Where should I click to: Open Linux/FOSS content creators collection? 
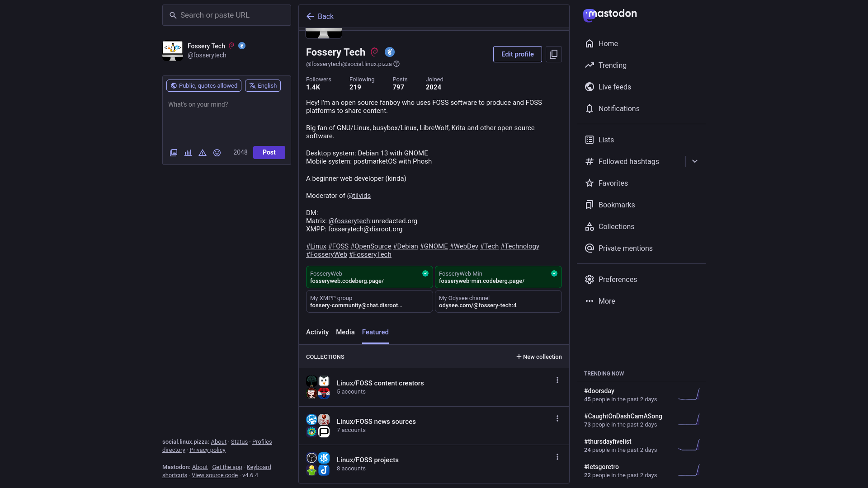coord(380,383)
